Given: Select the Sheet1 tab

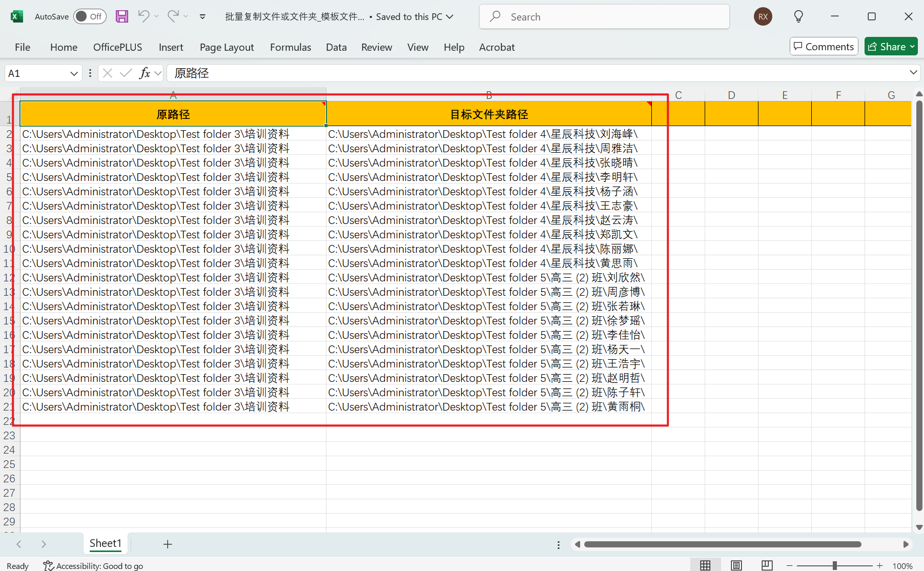Looking at the screenshot, I should click(x=105, y=543).
